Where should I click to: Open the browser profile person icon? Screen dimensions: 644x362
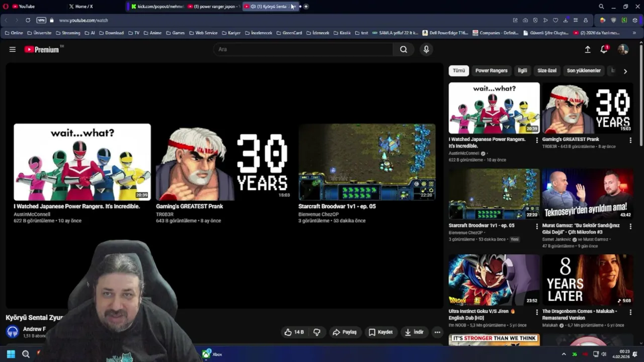586,20
